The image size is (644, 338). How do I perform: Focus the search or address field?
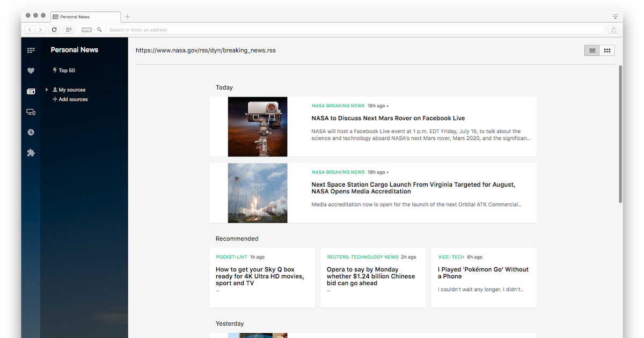[x=354, y=30]
